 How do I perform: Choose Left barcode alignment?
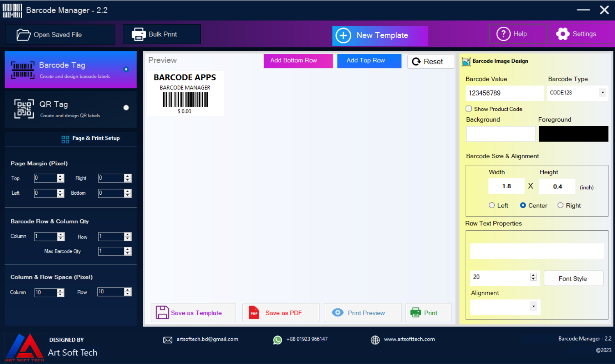coord(492,205)
